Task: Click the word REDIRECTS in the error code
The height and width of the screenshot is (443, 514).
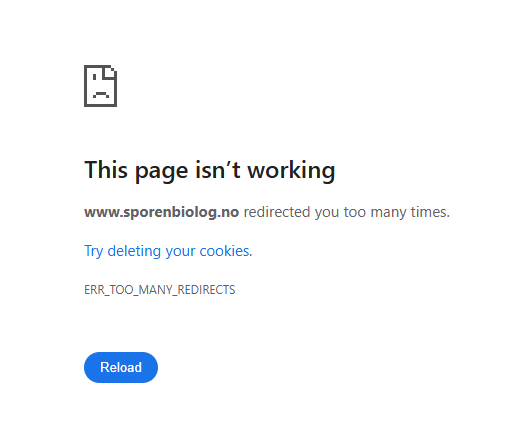Action: (206, 290)
